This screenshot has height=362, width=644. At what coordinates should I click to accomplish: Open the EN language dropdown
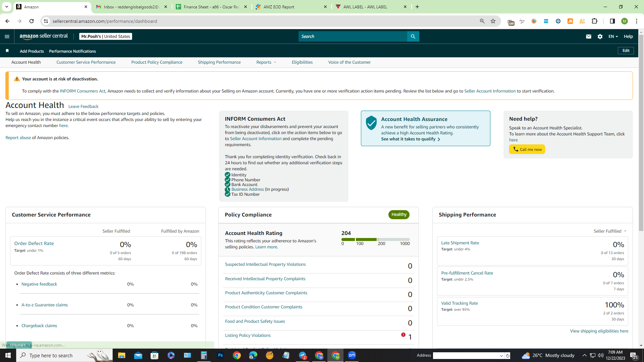[613, 37]
